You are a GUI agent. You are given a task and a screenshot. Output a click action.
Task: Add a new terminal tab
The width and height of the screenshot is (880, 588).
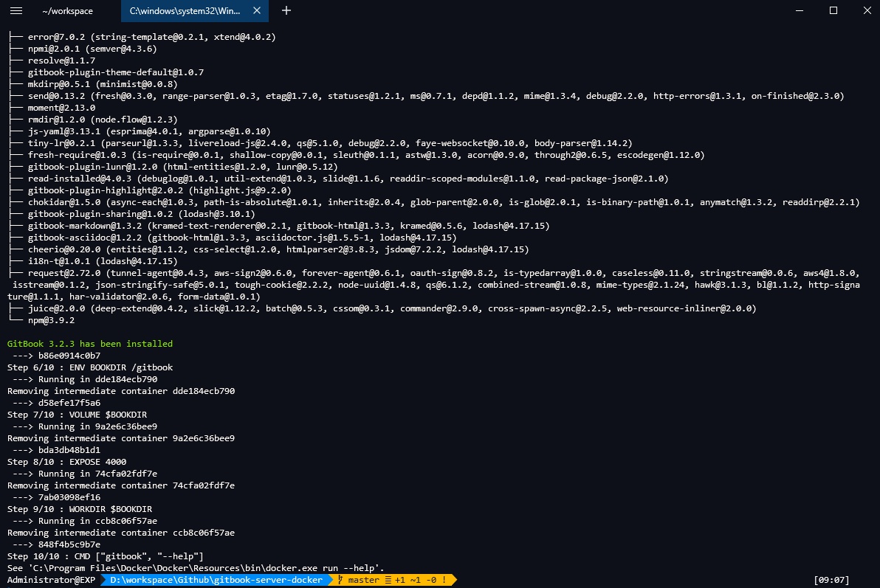[286, 10]
